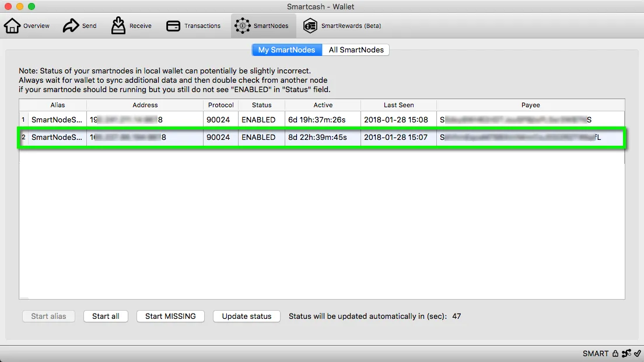Switch to All SmartNodes tab
The image size is (644, 362).
click(356, 50)
